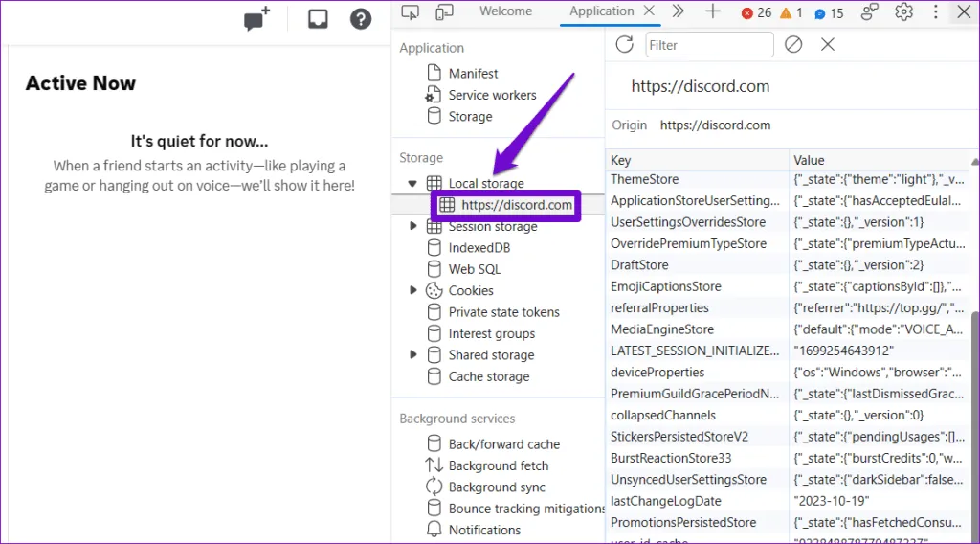Activate the inspect element picker icon
980x544 pixels.
click(411, 12)
